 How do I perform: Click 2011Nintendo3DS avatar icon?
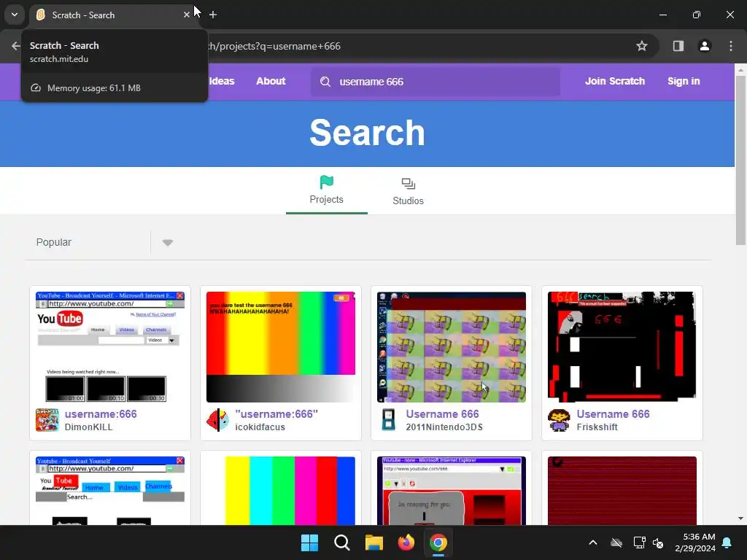pyautogui.click(x=388, y=420)
